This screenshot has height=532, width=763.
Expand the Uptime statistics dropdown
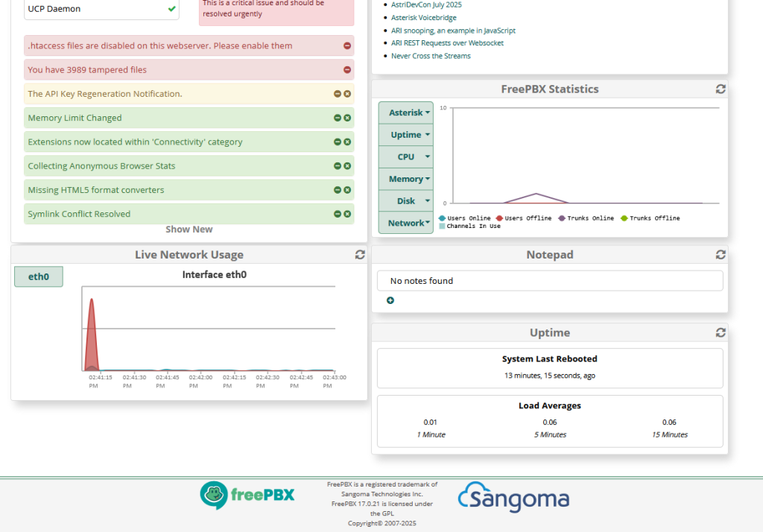pos(406,135)
